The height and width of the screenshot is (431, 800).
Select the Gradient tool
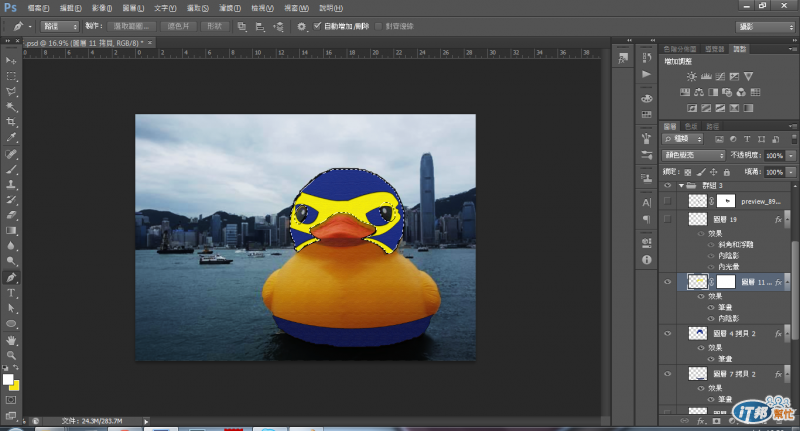point(11,231)
